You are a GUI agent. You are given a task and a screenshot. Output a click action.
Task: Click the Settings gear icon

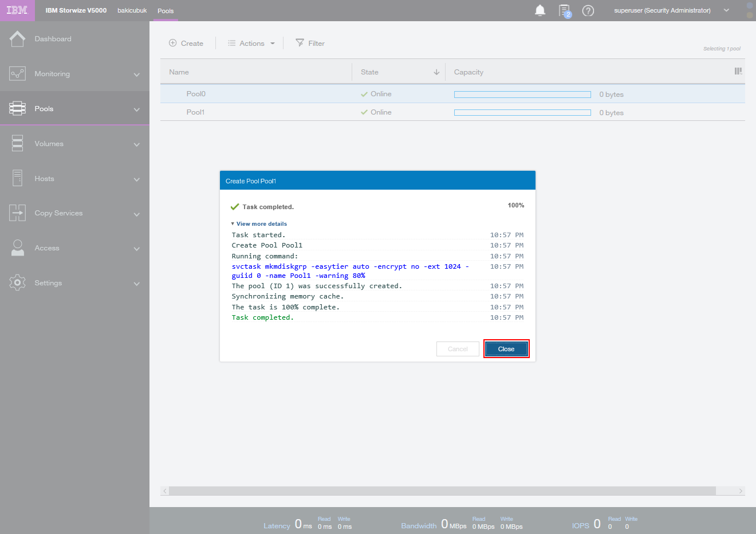tap(17, 283)
